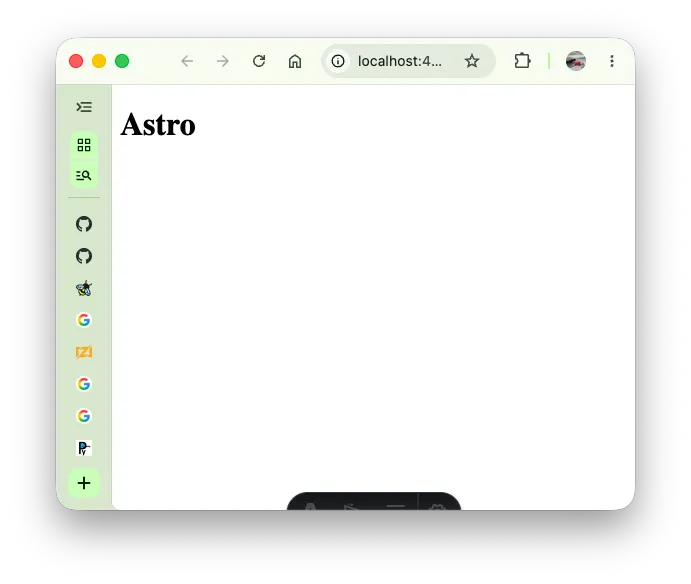Minimize the window with the yellow button
This screenshot has height=584, width=691.
99,61
